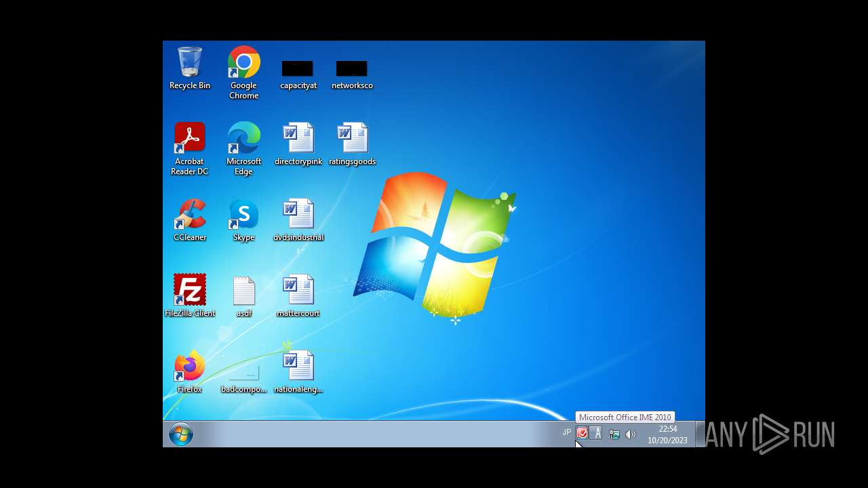This screenshot has width=868, height=488.
Task: Toggle the IME input mode A button
Action: (596, 433)
